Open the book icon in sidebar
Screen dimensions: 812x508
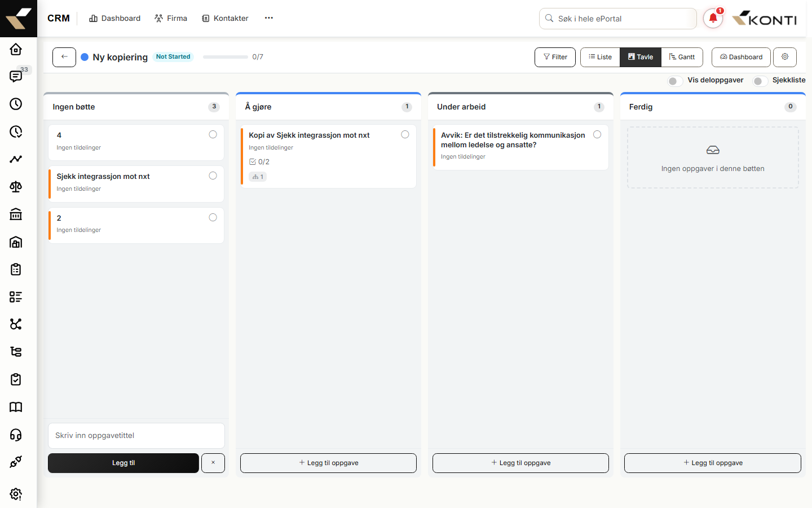tap(16, 407)
